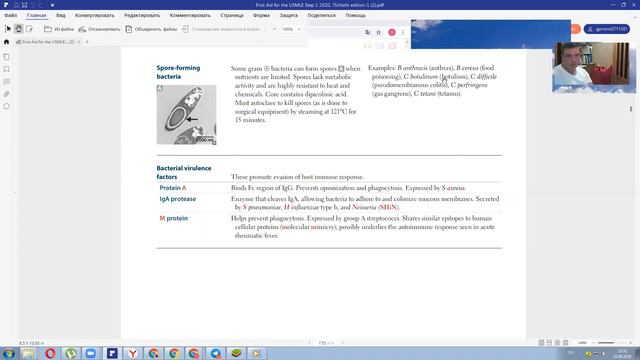Open Yandex browser from taskbar

pos(133,353)
